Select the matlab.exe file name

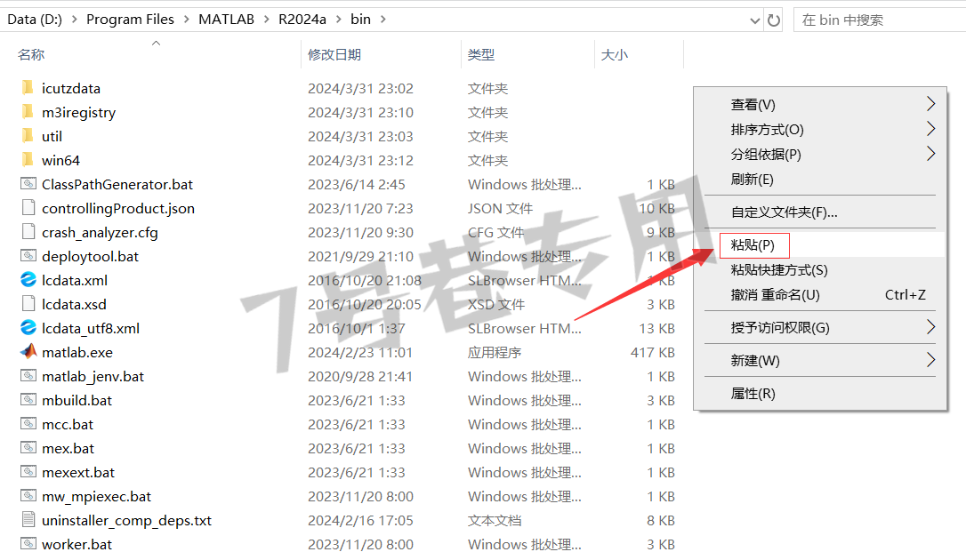(77, 353)
